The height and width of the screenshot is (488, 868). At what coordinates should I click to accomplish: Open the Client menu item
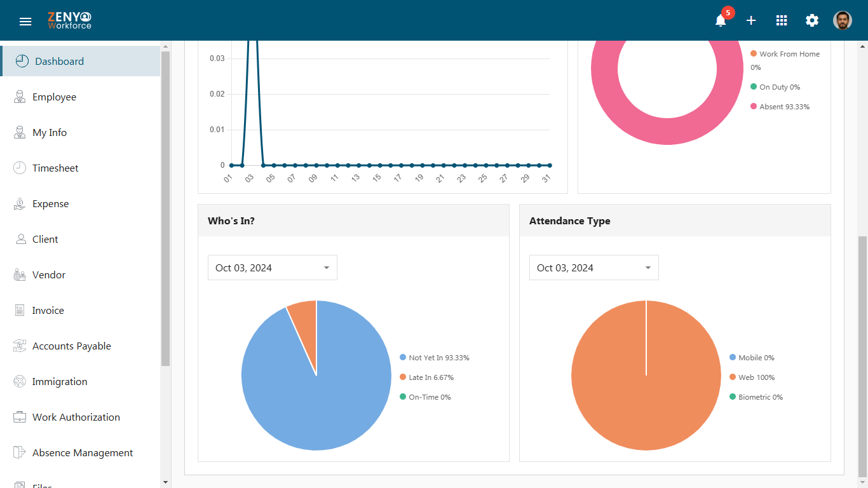80,239
